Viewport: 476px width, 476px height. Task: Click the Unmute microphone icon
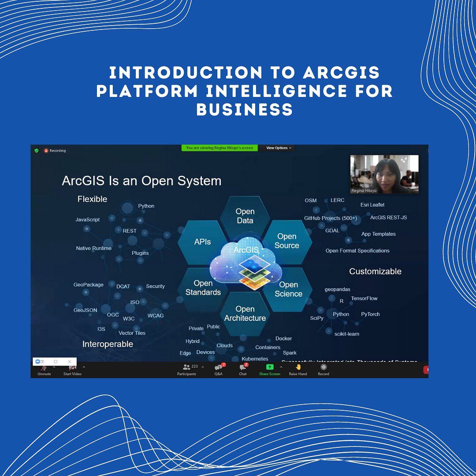click(44, 368)
